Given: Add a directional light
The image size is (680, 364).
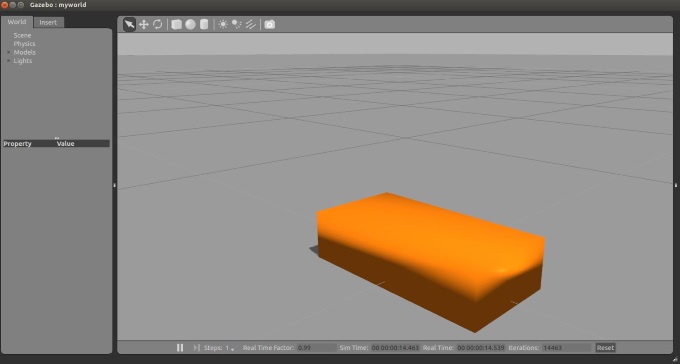Looking at the screenshot, I should [251, 24].
